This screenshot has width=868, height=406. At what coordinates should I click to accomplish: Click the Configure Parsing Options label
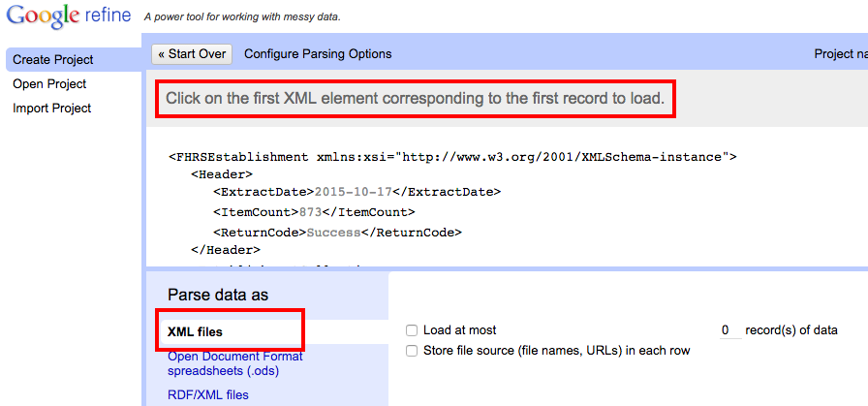(x=318, y=54)
